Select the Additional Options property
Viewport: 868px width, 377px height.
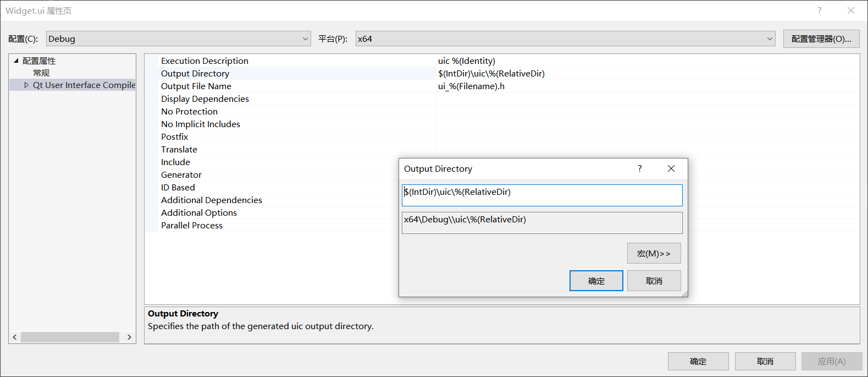pyautogui.click(x=199, y=212)
